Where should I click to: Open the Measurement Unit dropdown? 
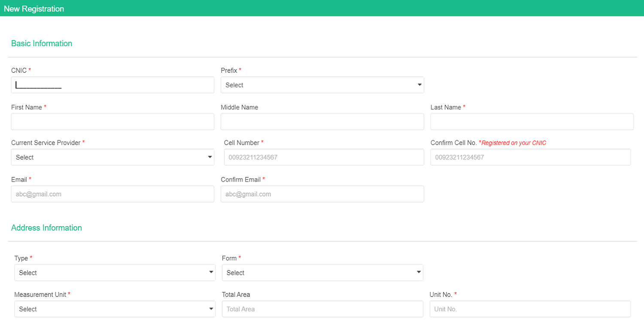[x=115, y=309]
